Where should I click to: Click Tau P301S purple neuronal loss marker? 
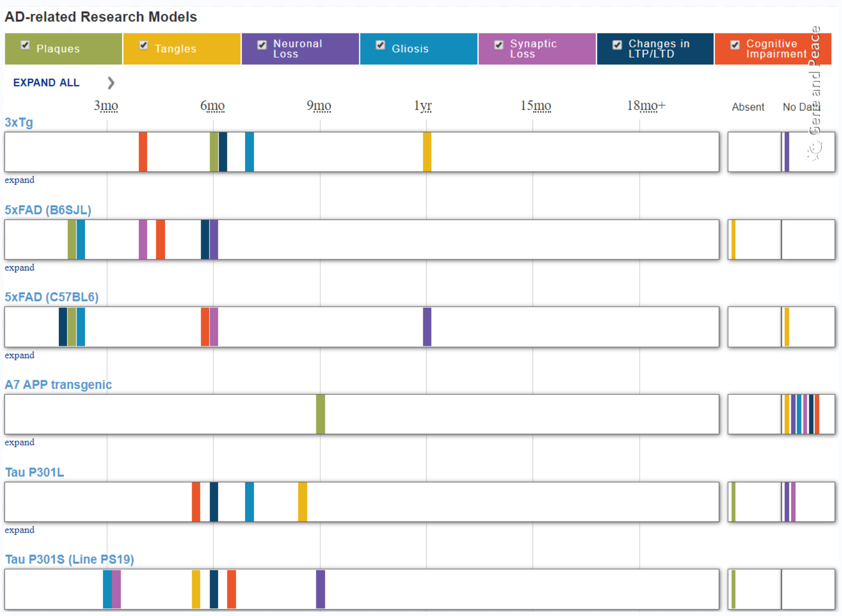pyautogui.click(x=320, y=589)
